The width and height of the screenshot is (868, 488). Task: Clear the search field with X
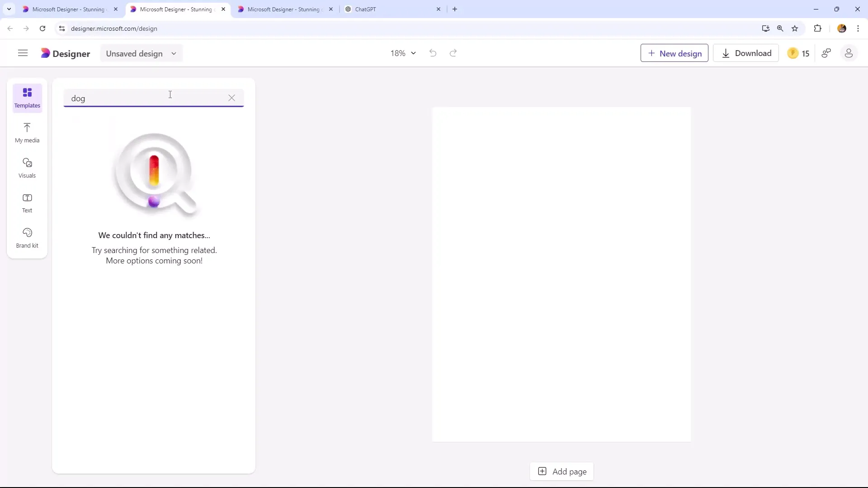point(232,97)
